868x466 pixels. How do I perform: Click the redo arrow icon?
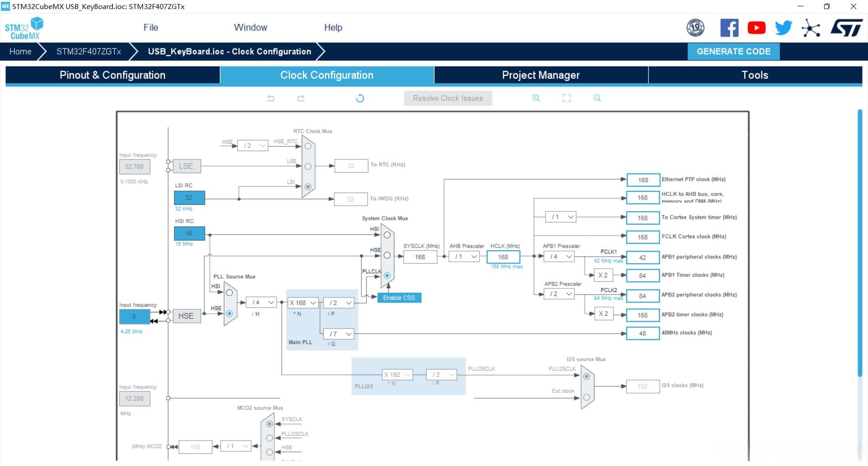301,98
